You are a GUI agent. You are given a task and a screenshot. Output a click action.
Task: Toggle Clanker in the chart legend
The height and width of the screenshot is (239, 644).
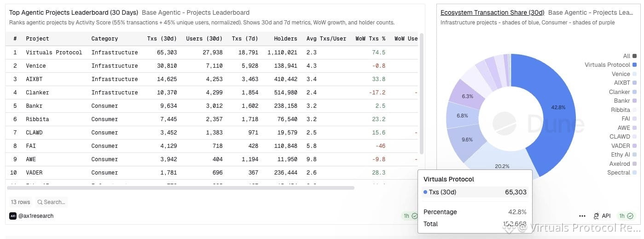tap(623, 92)
